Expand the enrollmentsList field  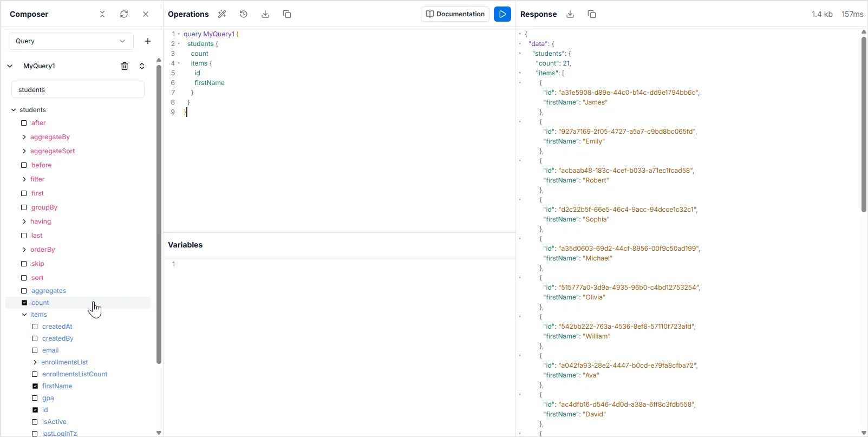(x=35, y=362)
